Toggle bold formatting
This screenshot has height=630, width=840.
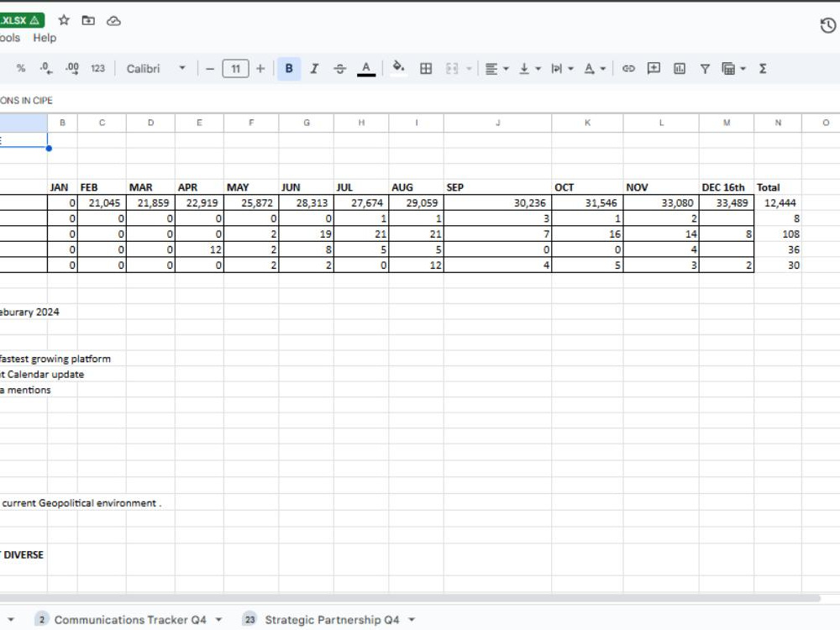pyautogui.click(x=289, y=69)
